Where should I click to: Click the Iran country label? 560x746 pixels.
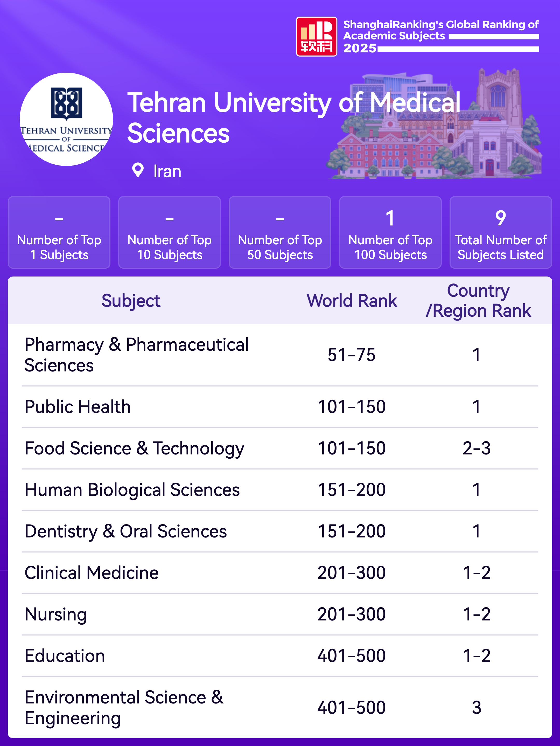click(167, 171)
